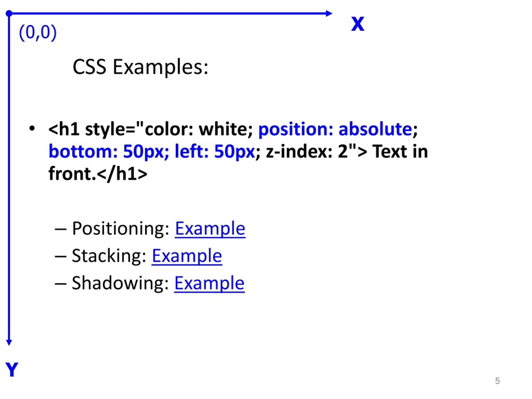
Task: Click the slide number 5
Action: pos(497,381)
